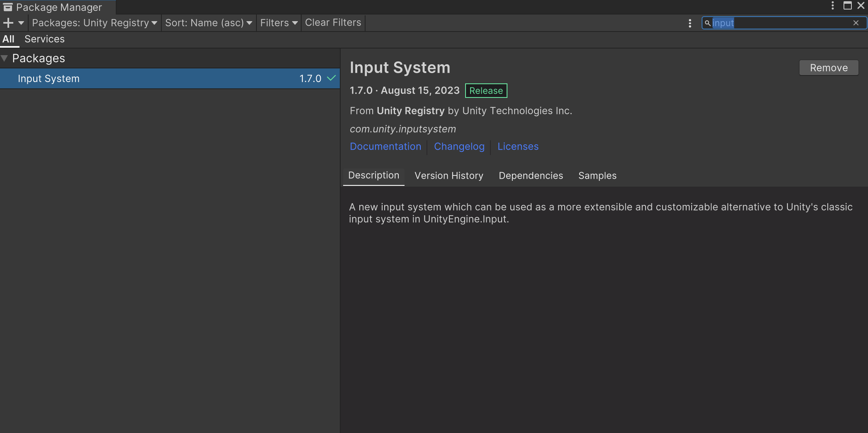Open the add-package dropdown arrow

[21, 23]
